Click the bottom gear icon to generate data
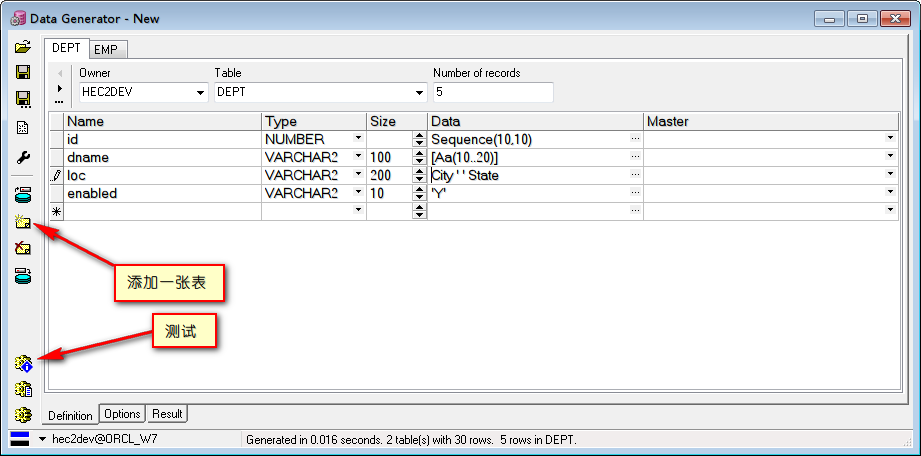Screen dimensions: 921x456 coord(23,415)
